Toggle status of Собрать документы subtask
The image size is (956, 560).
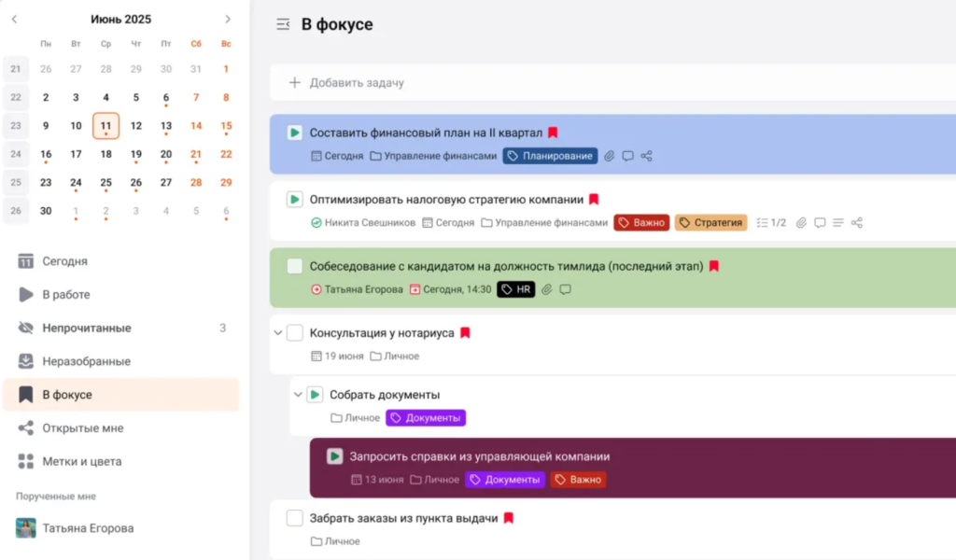(x=315, y=395)
